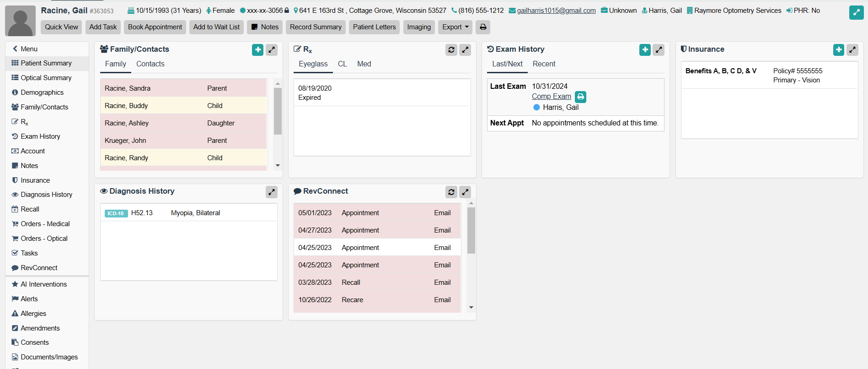Click patient email gailharris1015@gmail.com
The height and width of the screenshot is (369, 868).
(x=556, y=11)
